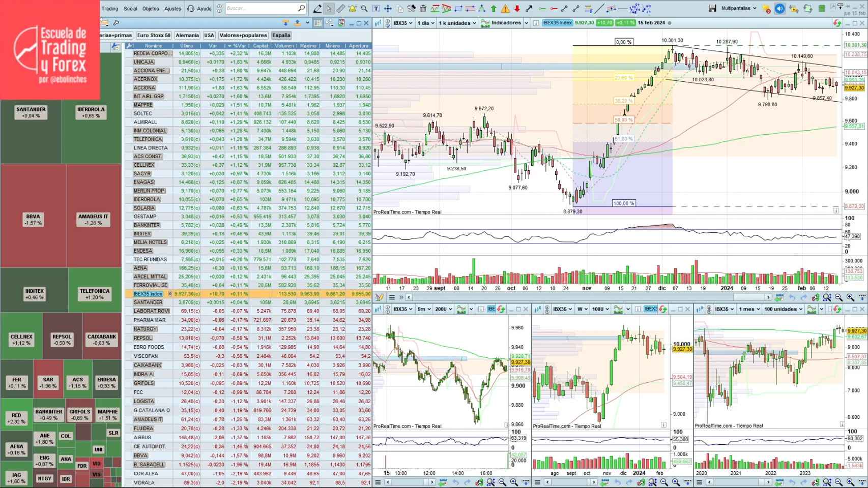The image size is (868, 488).
Task: Open the Indicadores button on main chart
Action: [x=501, y=23]
